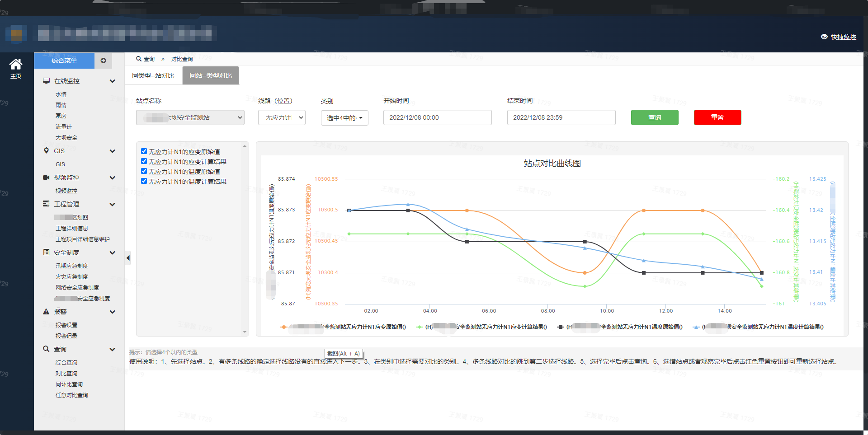The height and width of the screenshot is (435, 868).
Task: Click the 开始时间 date input
Action: pos(438,117)
